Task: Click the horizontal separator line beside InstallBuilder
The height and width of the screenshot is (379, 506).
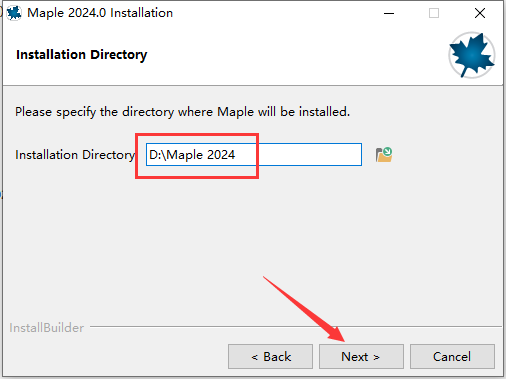Action: [296, 327]
